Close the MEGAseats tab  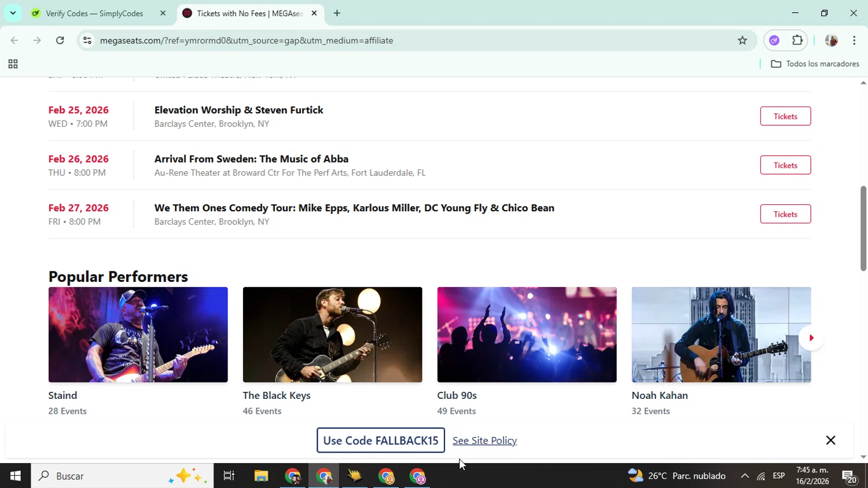tap(314, 13)
